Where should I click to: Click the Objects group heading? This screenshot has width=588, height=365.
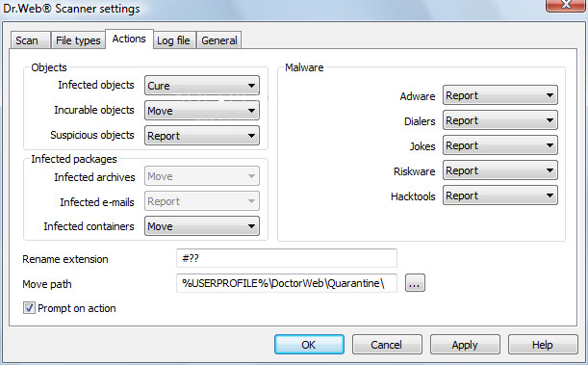coord(49,67)
